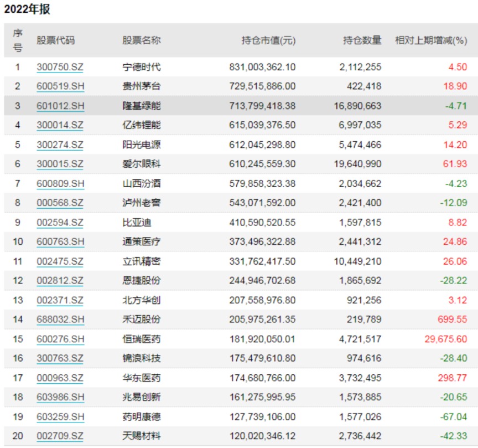Select the 600763.SH stock link
Screen dimensions: 478x448
(60, 242)
